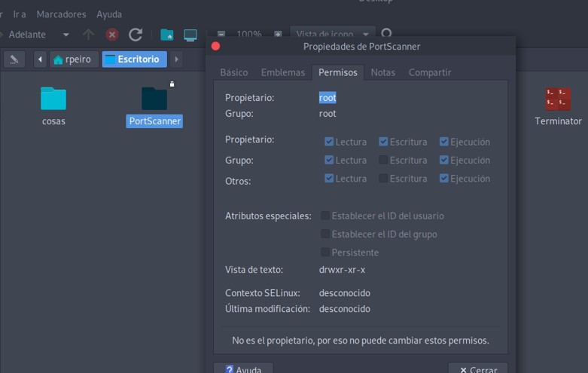Go to the home folder icon
The height and width of the screenshot is (373, 588).
click(167, 35)
